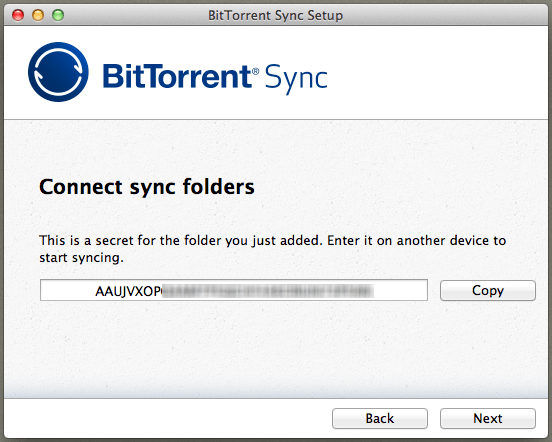Viewport: 552px width, 442px height.
Task: Click inside the folder secret text field
Action: click(234, 290)
